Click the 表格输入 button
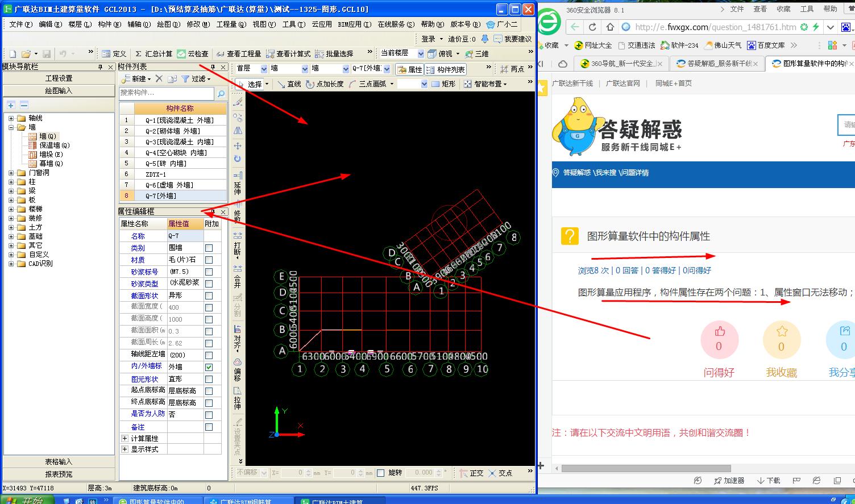Viewport: 855px width, 504px height. pyautogui.click(x=59, y=462)
